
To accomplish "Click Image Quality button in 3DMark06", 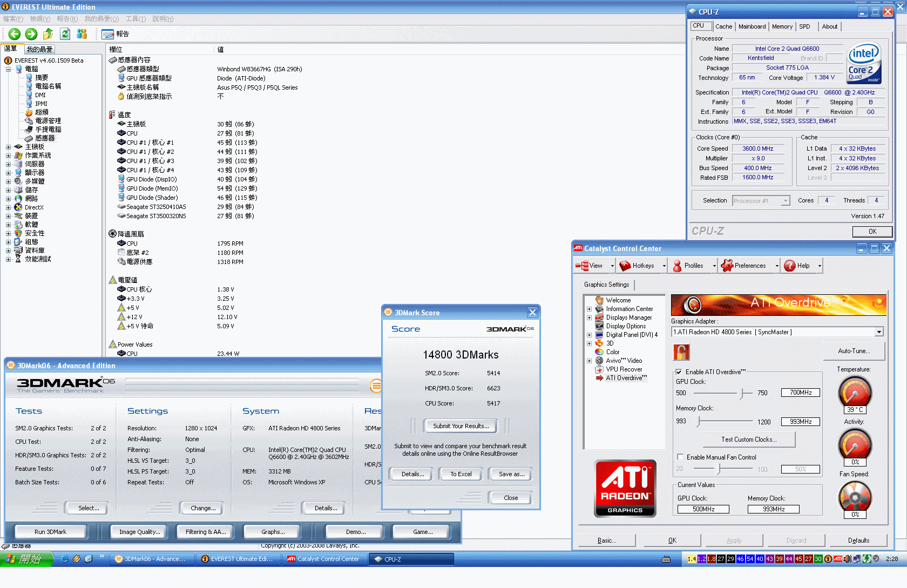I will click(139, 532).
